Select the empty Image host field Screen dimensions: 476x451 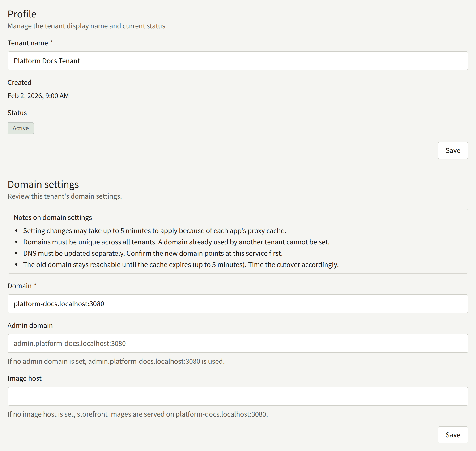tap(238, 397)
